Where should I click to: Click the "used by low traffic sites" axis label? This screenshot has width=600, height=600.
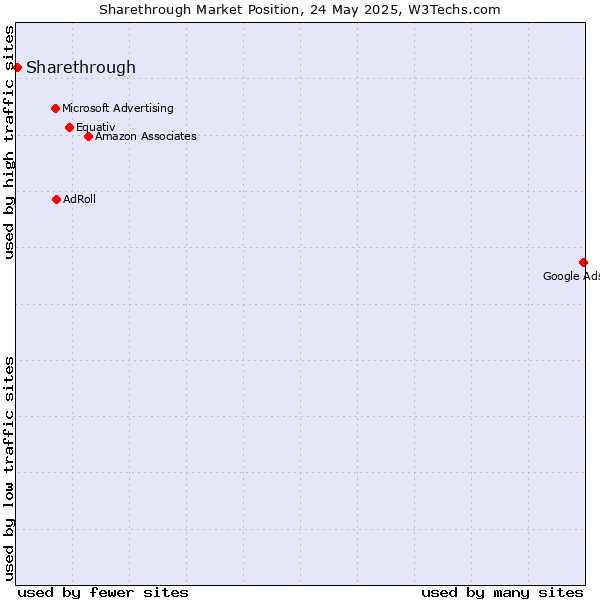(x=9, y=469)
